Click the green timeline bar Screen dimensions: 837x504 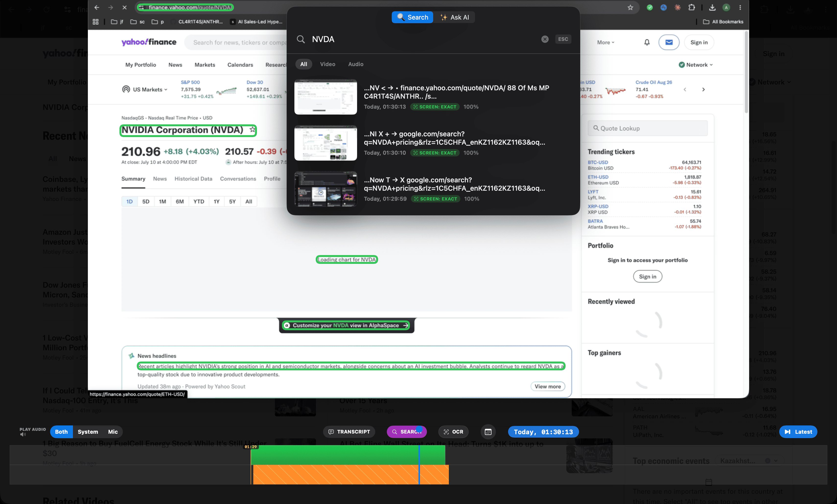pos(348,455)
